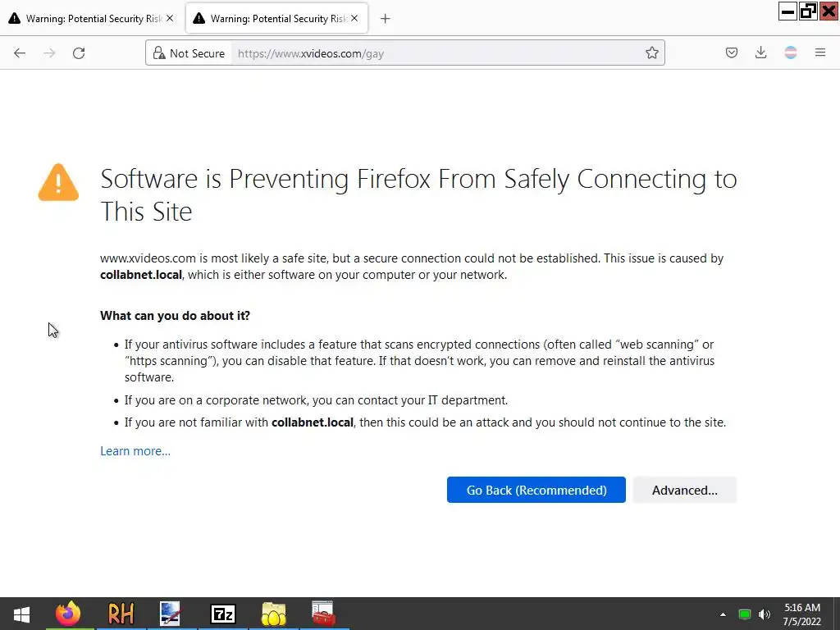The height and width of the screenshot is (630, 840).
Task: Minimize the Firefox window
Action: [787, 11]
